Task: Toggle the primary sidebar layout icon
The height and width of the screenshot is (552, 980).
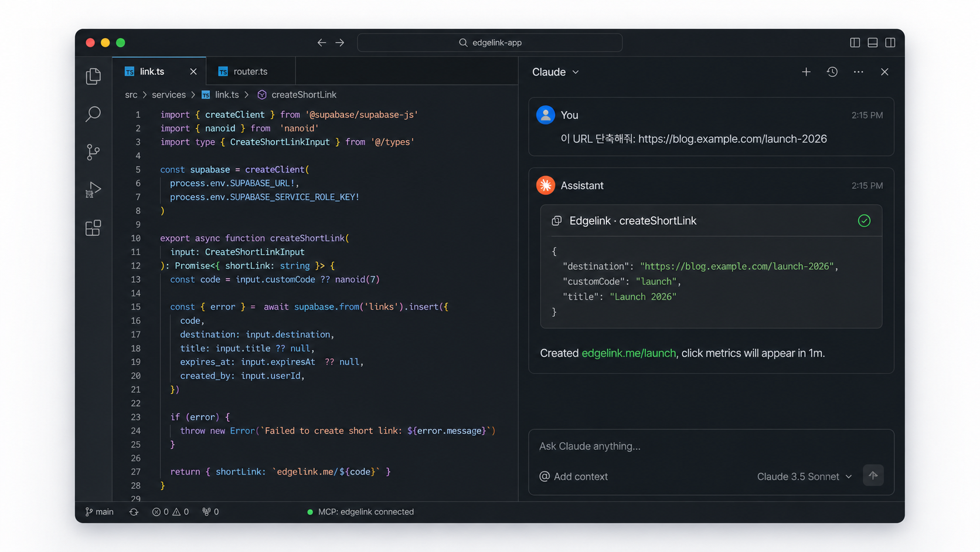Action: coord(855,42)
